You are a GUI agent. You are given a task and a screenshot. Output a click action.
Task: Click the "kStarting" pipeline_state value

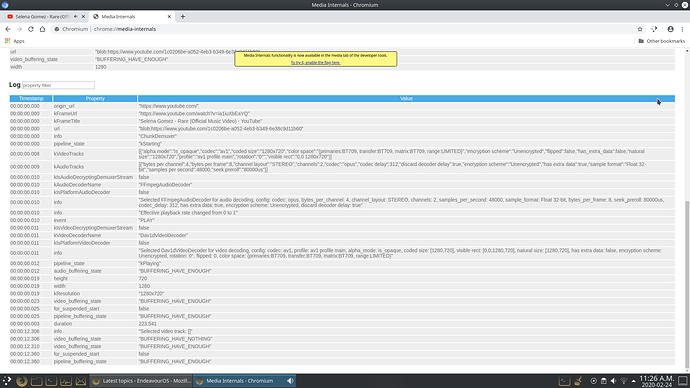pos(151,144)
